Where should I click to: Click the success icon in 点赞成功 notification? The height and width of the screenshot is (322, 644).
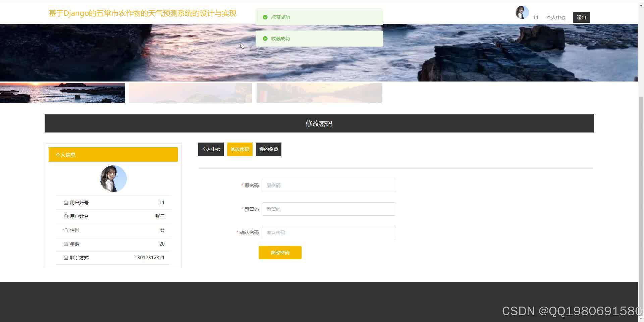tap(265, 17)
